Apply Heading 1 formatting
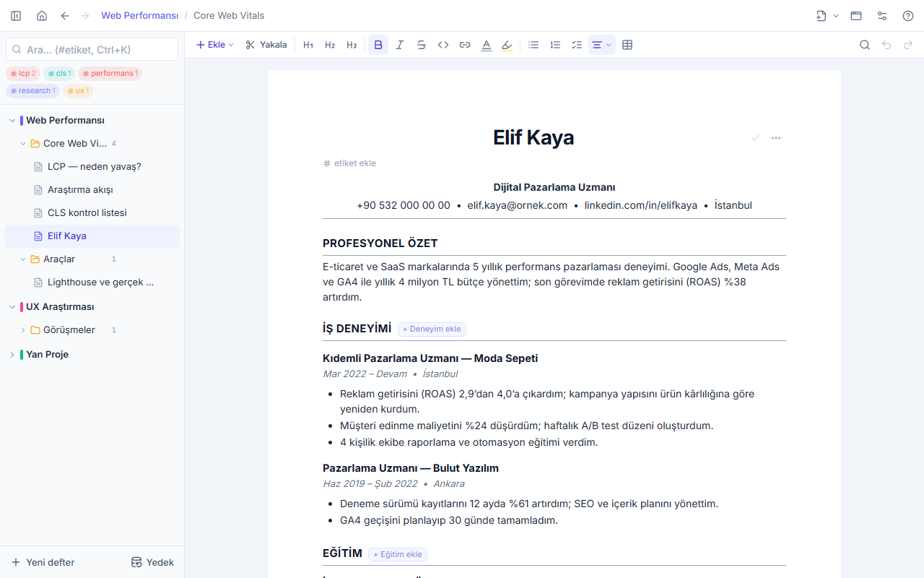Screen dimensions: 924x578 point(308,45)
